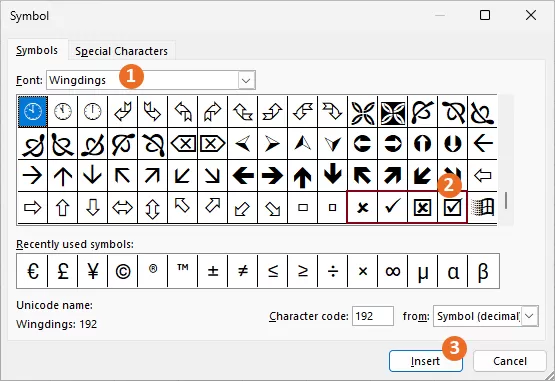
Task: Select the inverted black four-petal ornament symbol
Action: coord(393,112)
